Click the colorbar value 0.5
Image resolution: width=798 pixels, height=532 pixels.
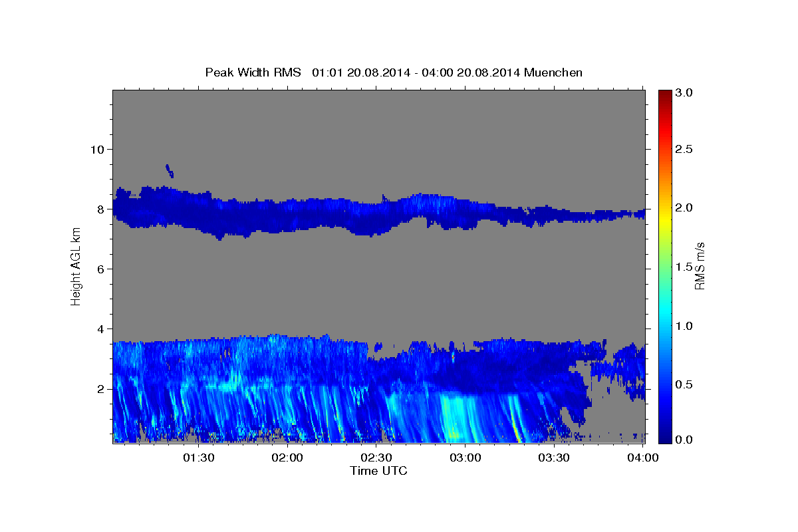pyautogui.click(x=685, y=384)
